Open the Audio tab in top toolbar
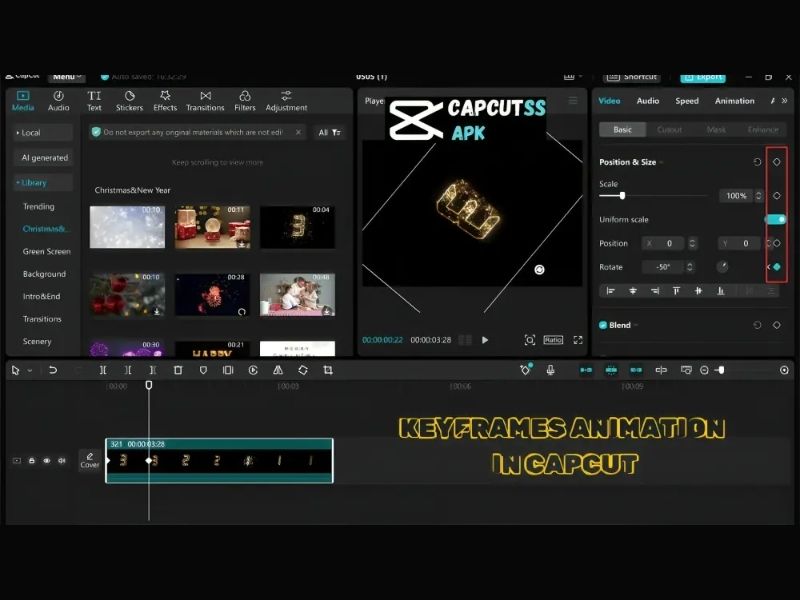 tap(58, 101)
